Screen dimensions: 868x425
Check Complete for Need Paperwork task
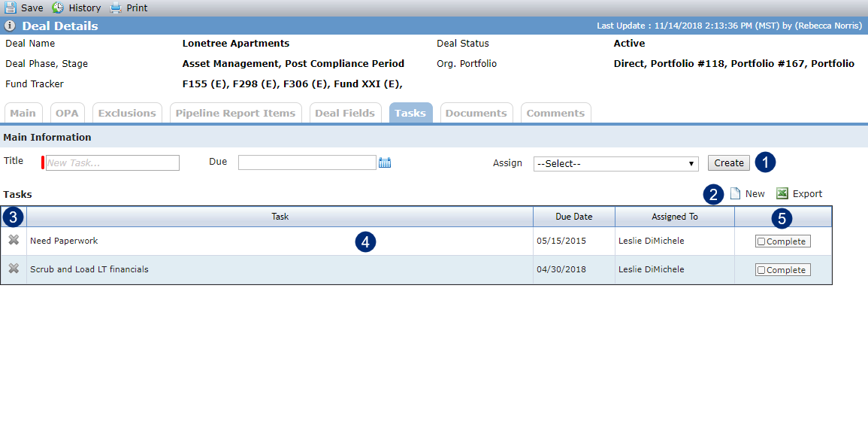(761, 241)
